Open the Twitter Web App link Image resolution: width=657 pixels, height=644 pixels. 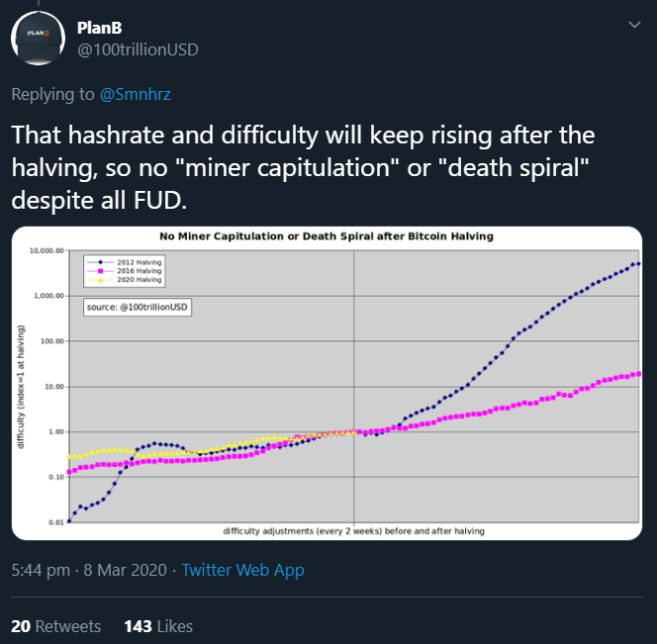pos(243,570)
